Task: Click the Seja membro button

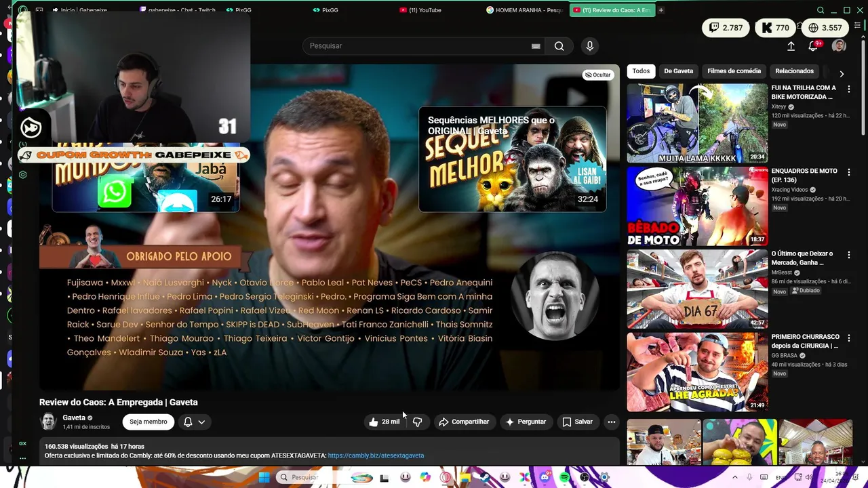Action: pyautogui.click(x=148, y=422)
